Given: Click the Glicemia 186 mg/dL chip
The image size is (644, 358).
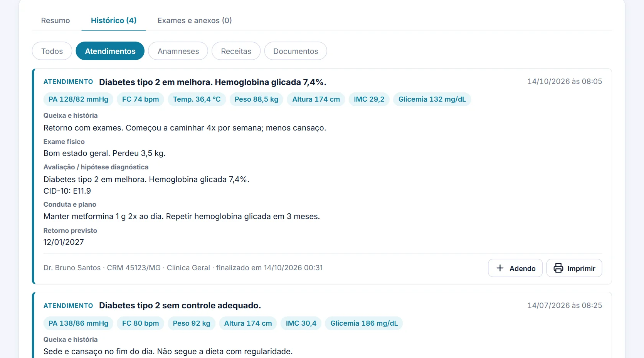Looking at the screenshot, I should pyautogui.click(x=364, y=323).
